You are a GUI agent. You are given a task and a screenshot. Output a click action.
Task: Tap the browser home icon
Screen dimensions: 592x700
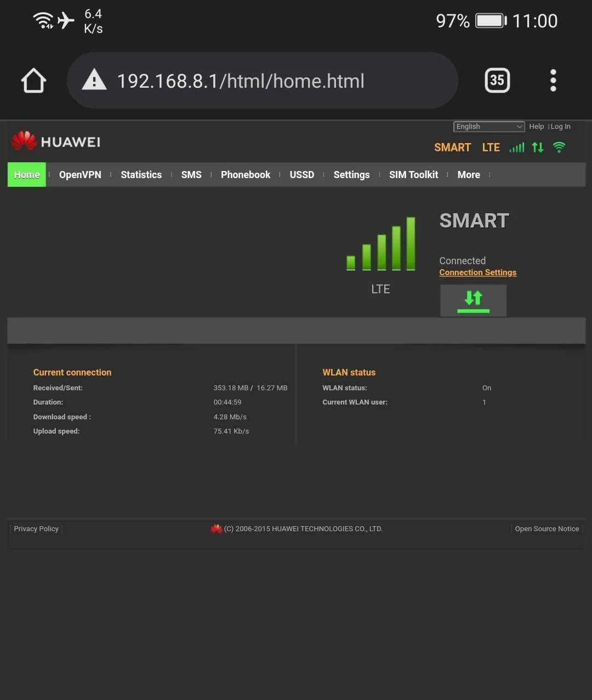pyautogui.click(x=33, y=81)
